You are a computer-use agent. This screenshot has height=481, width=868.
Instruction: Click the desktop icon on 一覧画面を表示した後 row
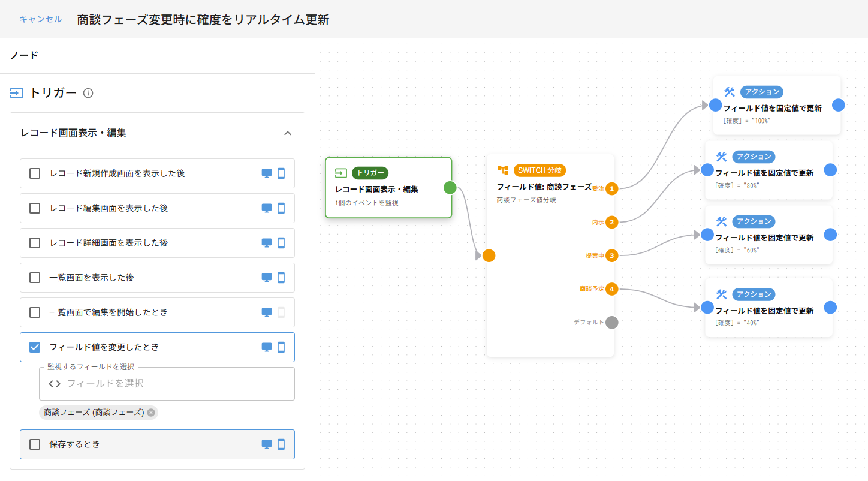click(x=267, y=278)
